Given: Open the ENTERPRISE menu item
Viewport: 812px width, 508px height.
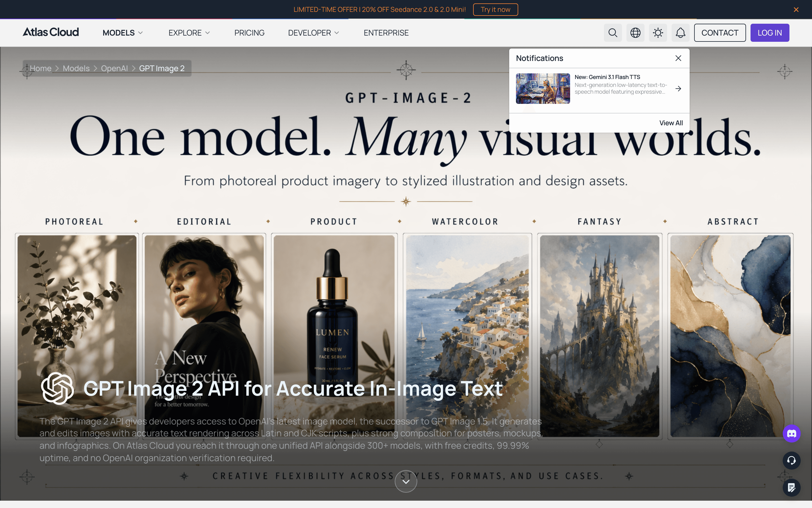Looking at the screenshot, I should (386, 32).
